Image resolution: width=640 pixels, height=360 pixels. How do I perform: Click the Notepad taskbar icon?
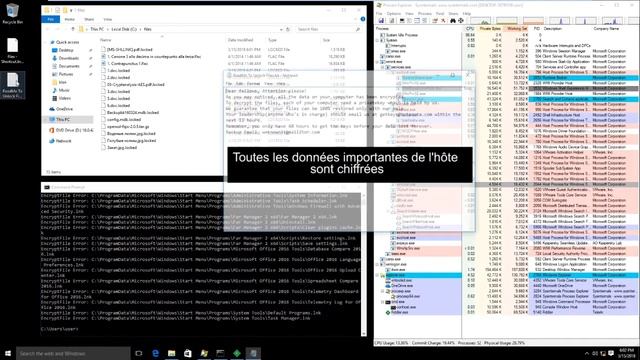pyautogui.click(x=253, y=353)
